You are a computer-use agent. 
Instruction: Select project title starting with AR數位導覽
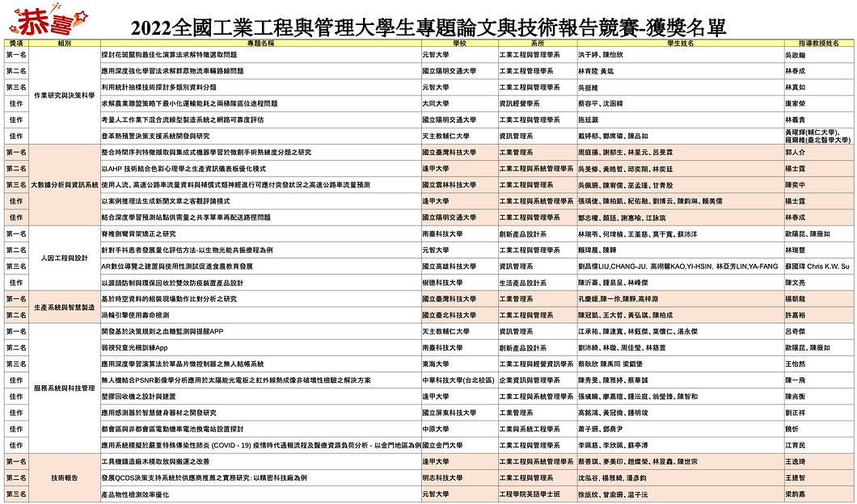pyautogui.click(x=176, y=267)
